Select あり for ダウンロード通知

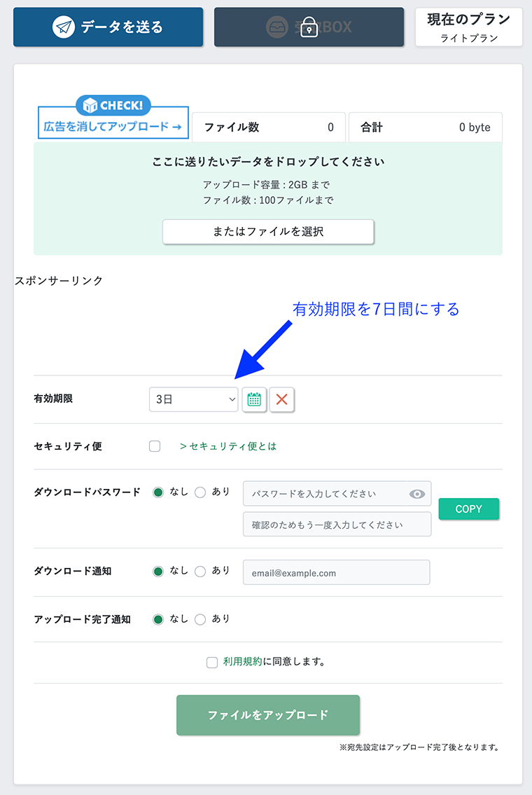(200, 571)
